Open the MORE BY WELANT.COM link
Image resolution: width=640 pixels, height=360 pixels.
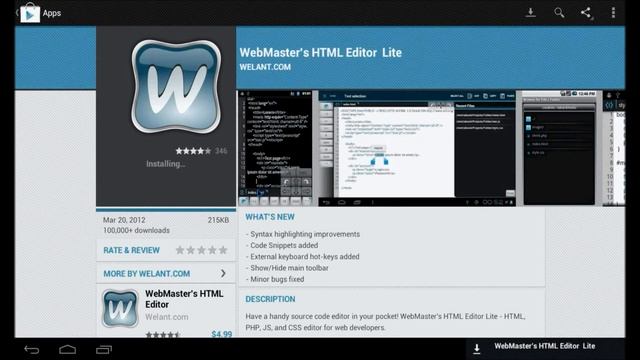[147, 273]
